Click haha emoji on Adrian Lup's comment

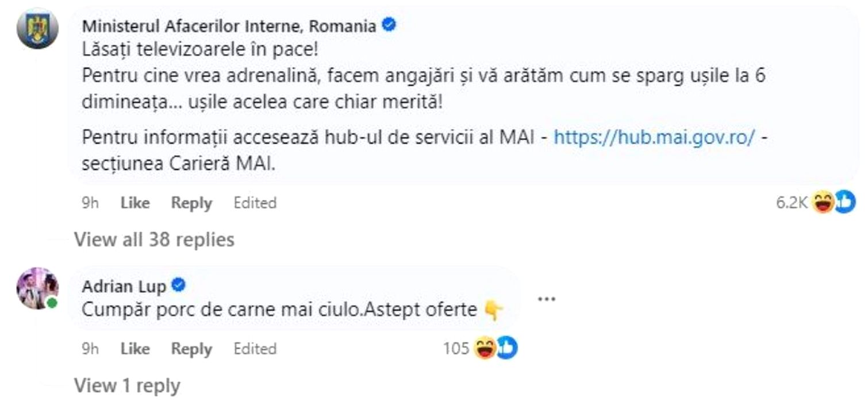point(485,349)
